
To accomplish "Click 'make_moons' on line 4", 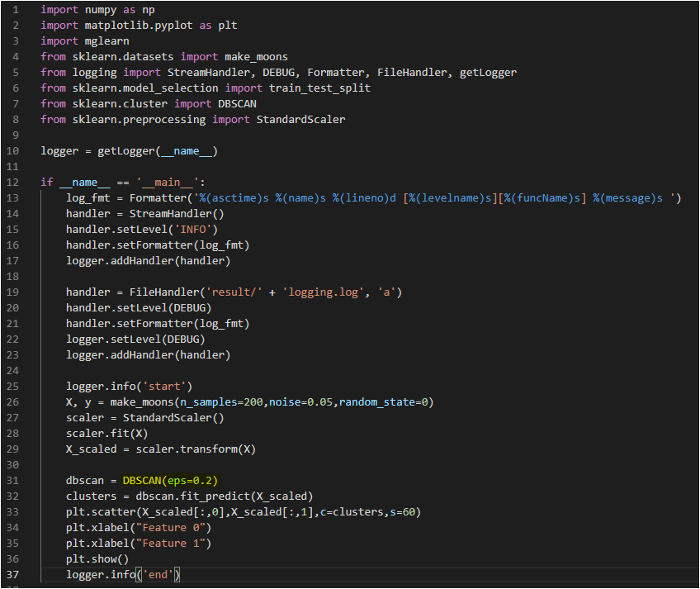I will (x=256, y=57).
